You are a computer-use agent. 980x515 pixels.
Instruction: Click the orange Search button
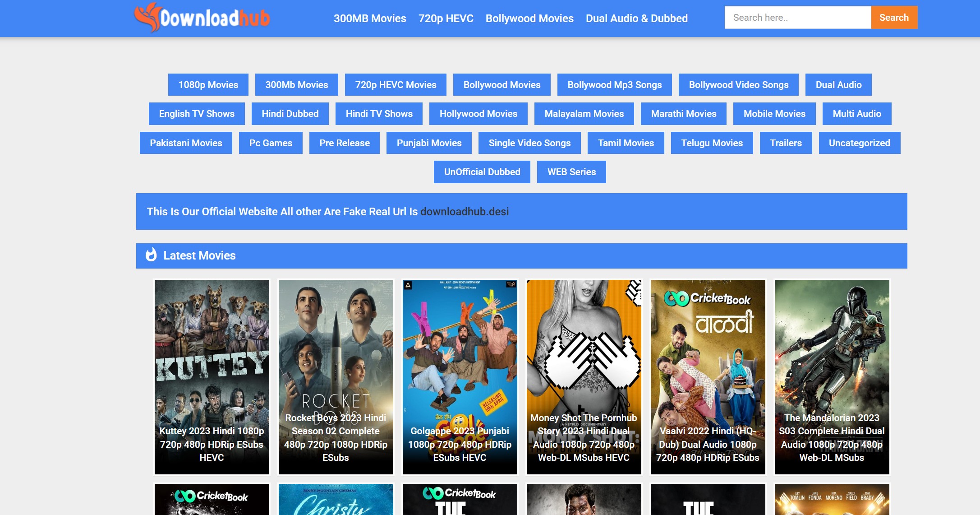coord(894,18)
